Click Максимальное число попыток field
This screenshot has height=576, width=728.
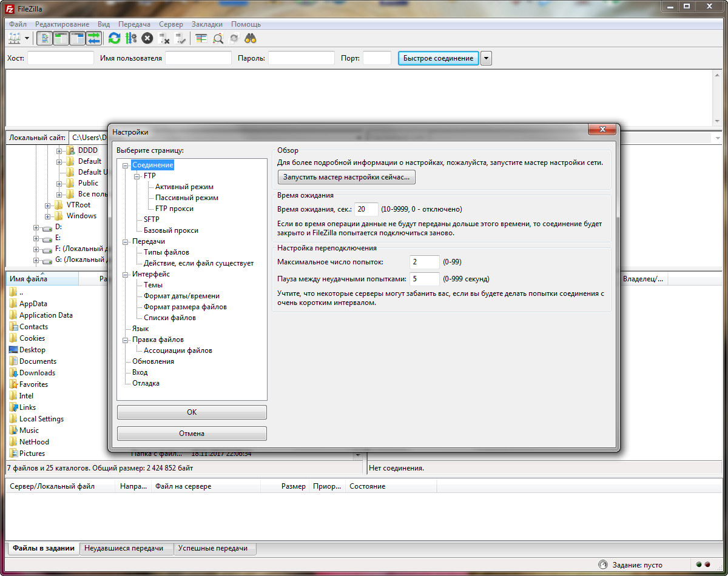coord(425,262)
